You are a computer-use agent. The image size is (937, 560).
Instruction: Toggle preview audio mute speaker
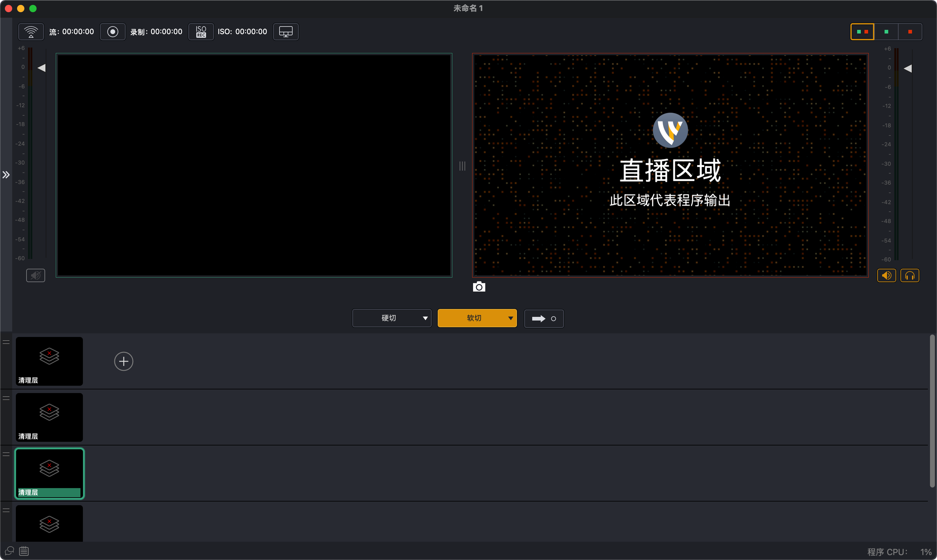[35, 275]
